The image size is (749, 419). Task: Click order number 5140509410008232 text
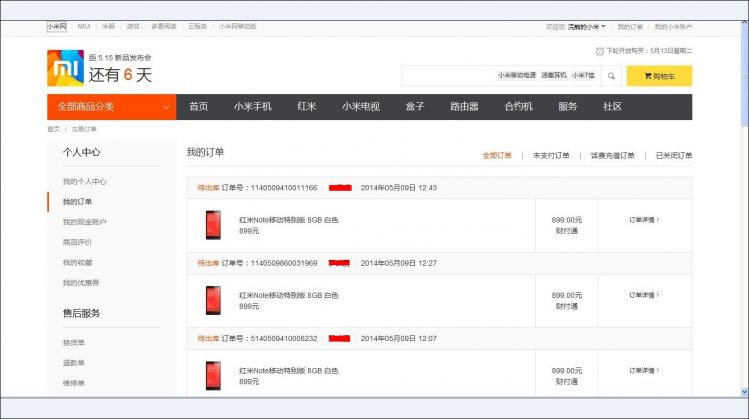pyautogui.click(x=284, y=338)
